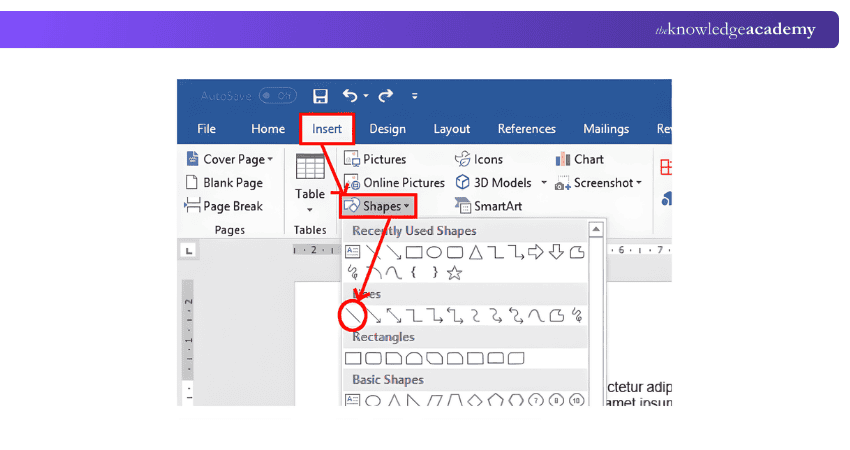850x450 pixels.
Task: Click the shapes gallery scroll-up arrow
Action: click(x=596, y=229)
